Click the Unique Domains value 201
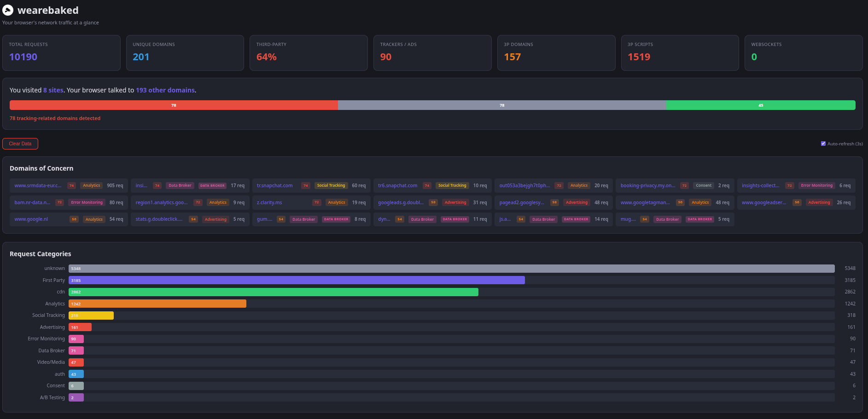This screenshot has width=868, height=419. pos(141,57)
